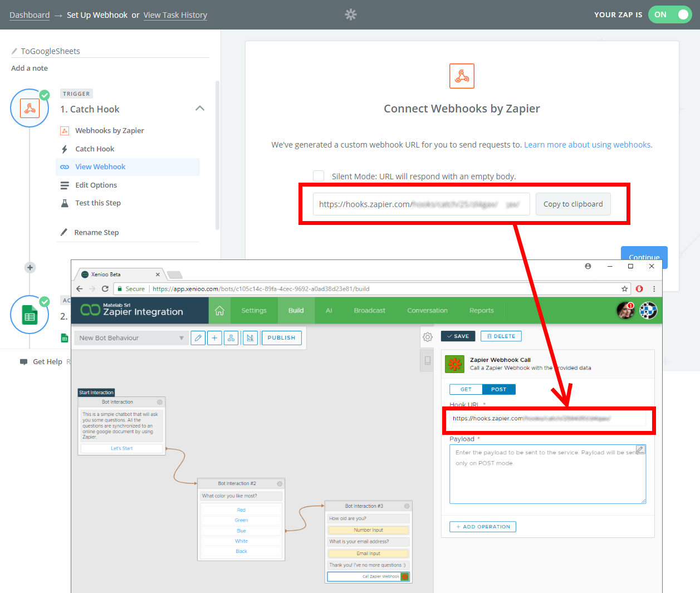700x593 pixels.
Task: Open the gear settings side tab in Xenioo
Action: click(x=428, y=337)
